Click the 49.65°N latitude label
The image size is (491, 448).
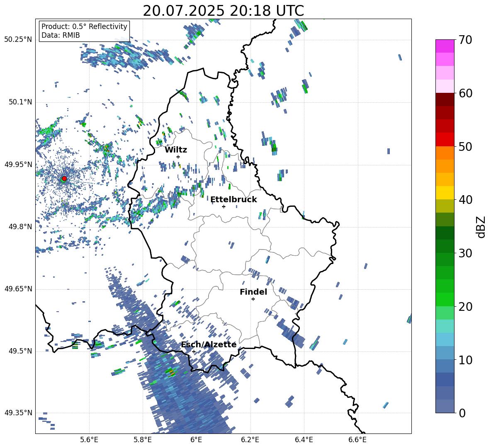click(x=18, y=289)
